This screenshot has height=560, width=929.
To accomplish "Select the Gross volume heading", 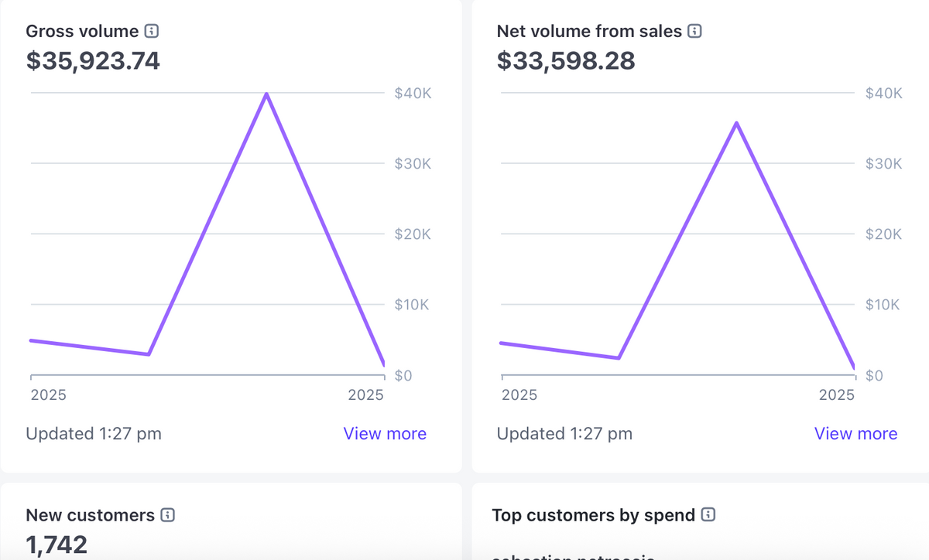I will [x=82, y=32].
